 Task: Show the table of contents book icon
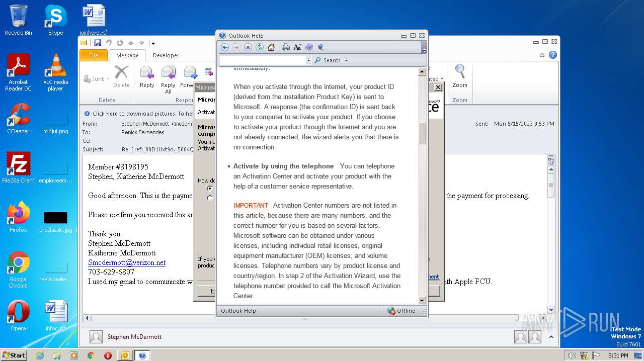pyautogui.click(x=309, y=47)
